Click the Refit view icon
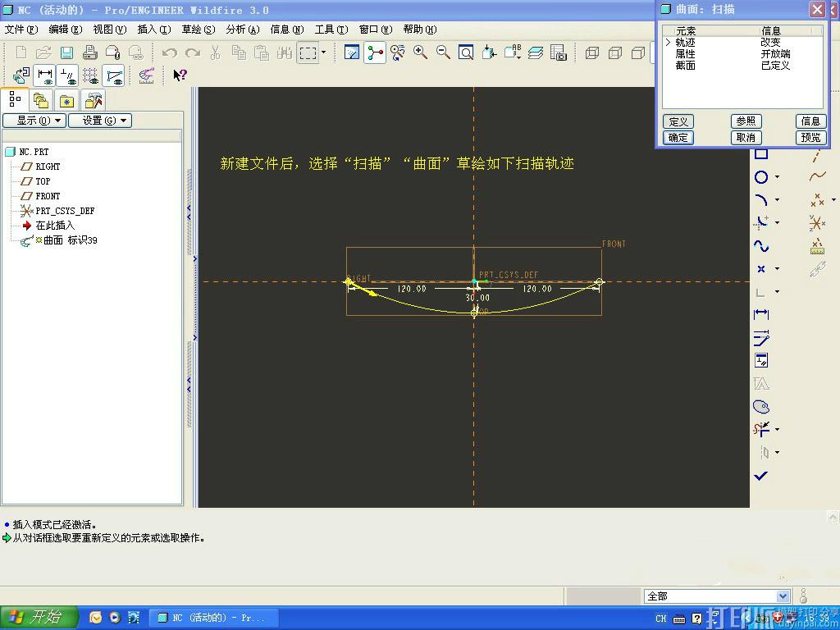The width and height of the screenshot is (840, 630). tap(466, 52)
